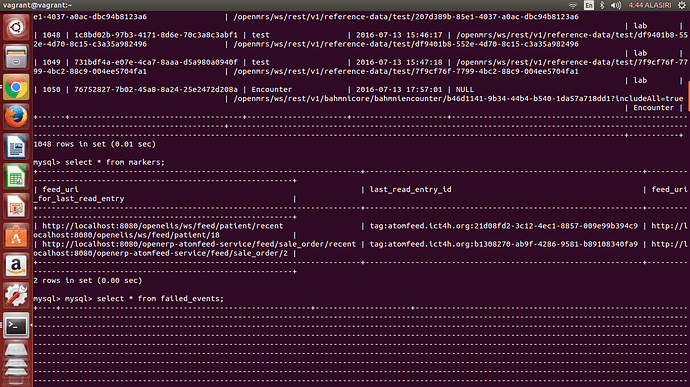Open LibreOffice Impress presentation icon
Screen dimensions: 690x387
point(16,207)
